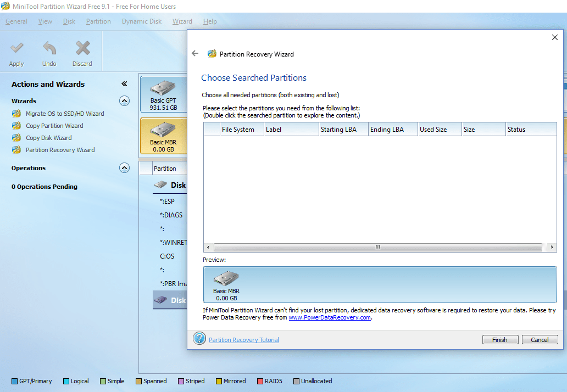Click the help question mark icon
This screenshot has width=567, height=392.
[x=199, y=338]
